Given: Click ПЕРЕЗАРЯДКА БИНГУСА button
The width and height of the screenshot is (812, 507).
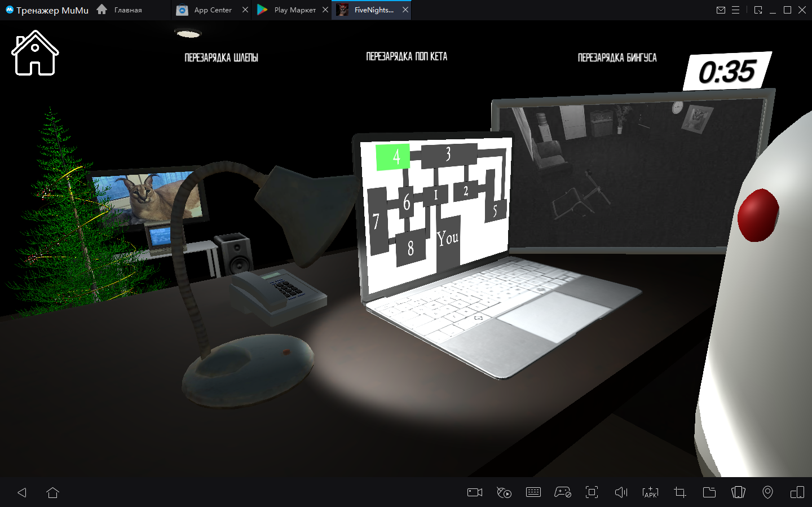Looking at the screenshot, I should [x=617, y=58].
